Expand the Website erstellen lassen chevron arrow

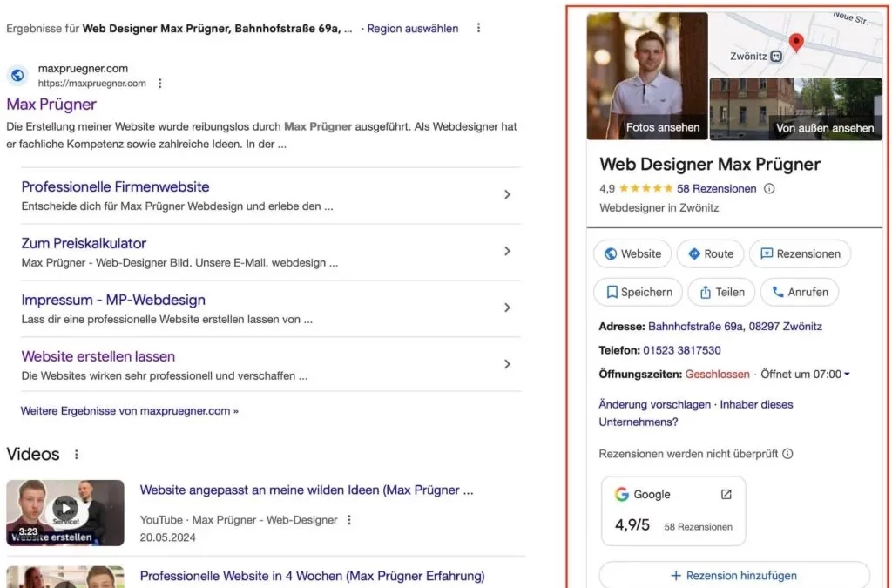tap(507, 364)
